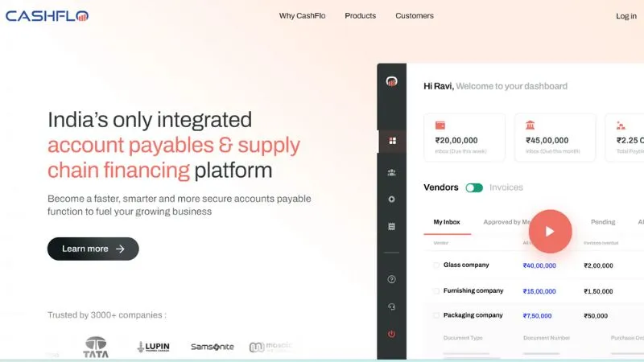Image resolution: width=644 pixels, height=362 pixels.
Task: Click the wallet icon on ₹20,00,000 card
Action: click(x=440, y=125)
